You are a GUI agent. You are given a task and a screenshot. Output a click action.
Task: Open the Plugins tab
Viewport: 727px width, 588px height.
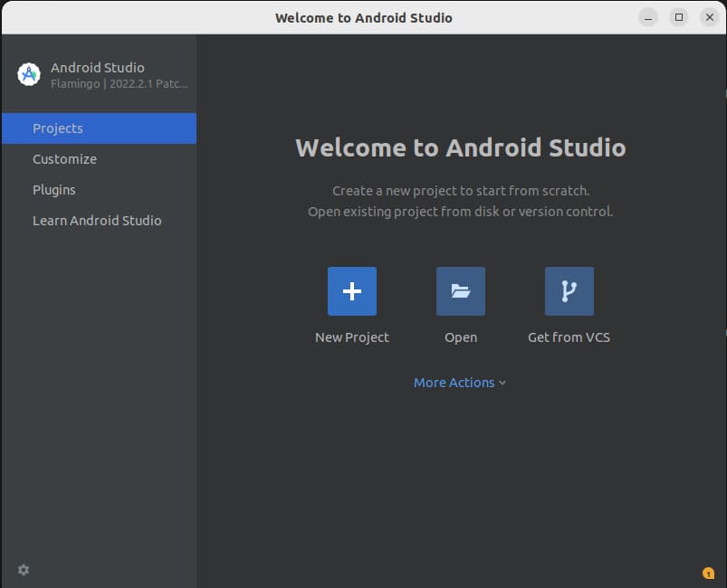click(99, 190)
